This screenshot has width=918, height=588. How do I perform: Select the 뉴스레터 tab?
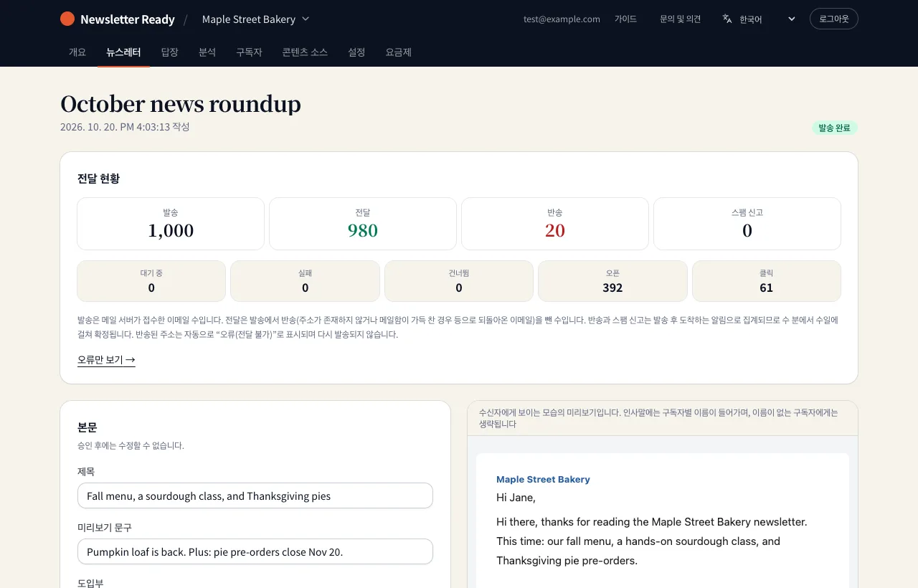pyautogui.click(x=123, y=52)
